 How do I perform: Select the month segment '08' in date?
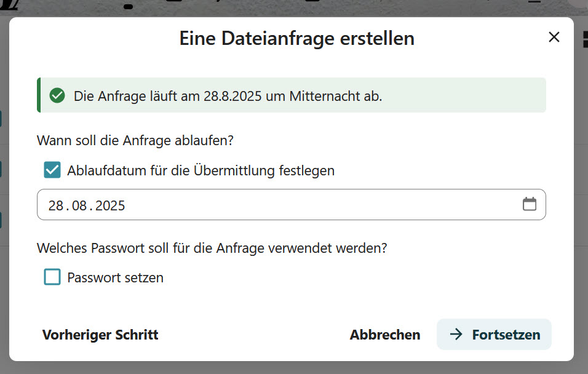[x=79, y=205]
